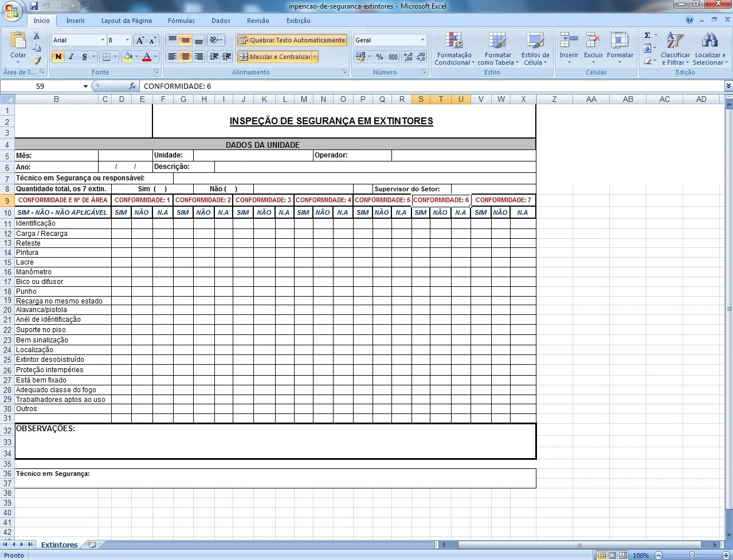The width and height of the screenshot is (733, 560).
Task: Click the format painter brush icon
Action: (x=37, y=61)
